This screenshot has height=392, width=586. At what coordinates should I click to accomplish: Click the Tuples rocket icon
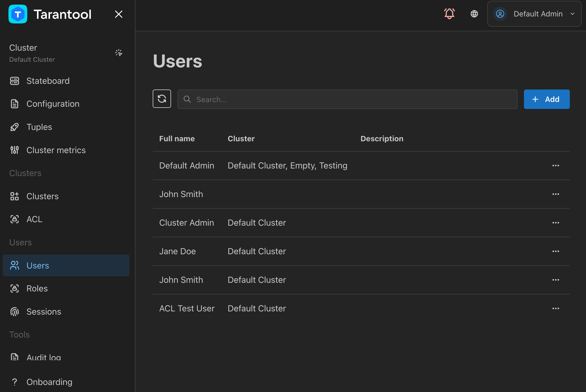coord(15,127)
